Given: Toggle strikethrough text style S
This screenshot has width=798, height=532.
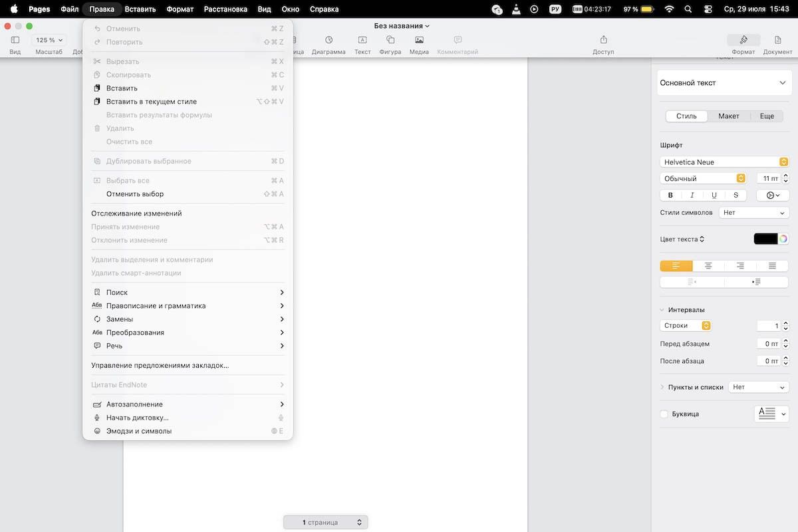Looking at the screenshot, I should click(735, 196).
